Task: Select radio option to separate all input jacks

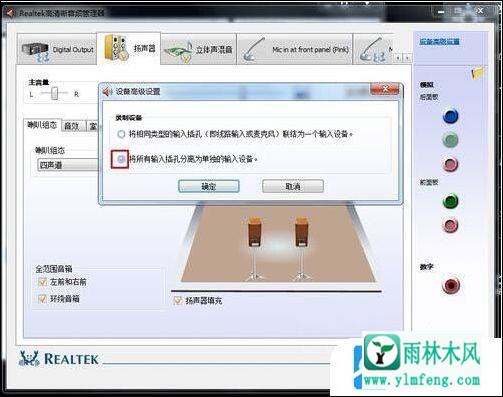Action: point(122,159)
